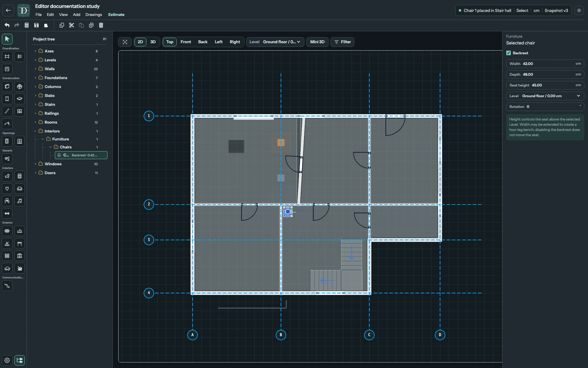Open the Estimate menu
The height and width of the screenshot is (368, 588).
(116, 15)
